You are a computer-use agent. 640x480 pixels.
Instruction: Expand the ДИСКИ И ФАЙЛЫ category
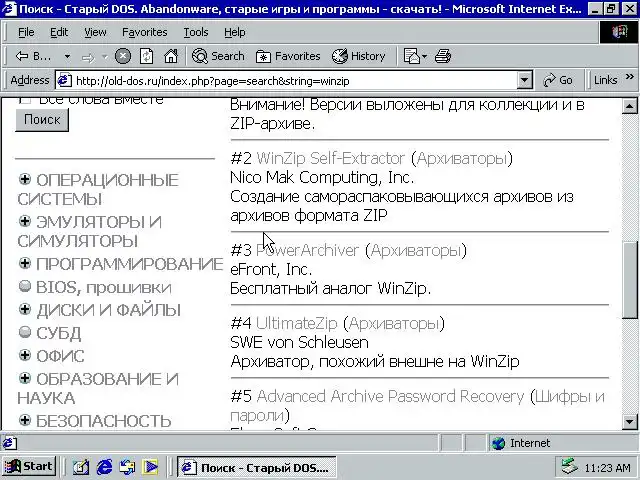tap(25, 309)
